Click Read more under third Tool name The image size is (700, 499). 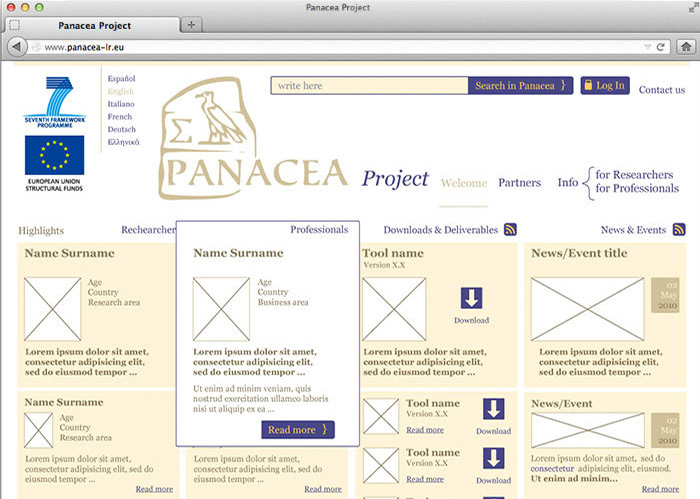click(x=425, y=479)
